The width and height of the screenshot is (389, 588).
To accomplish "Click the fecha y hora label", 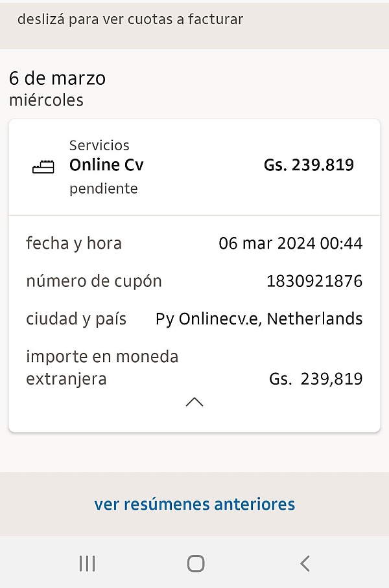I will pos(74,243).
